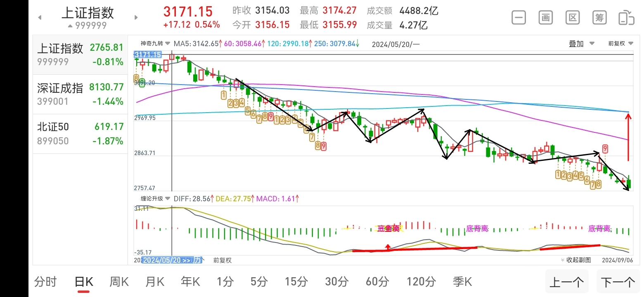Tap the rotate screen orientation icon
This screenshot has width=644, height=297.
coord(626,18)
